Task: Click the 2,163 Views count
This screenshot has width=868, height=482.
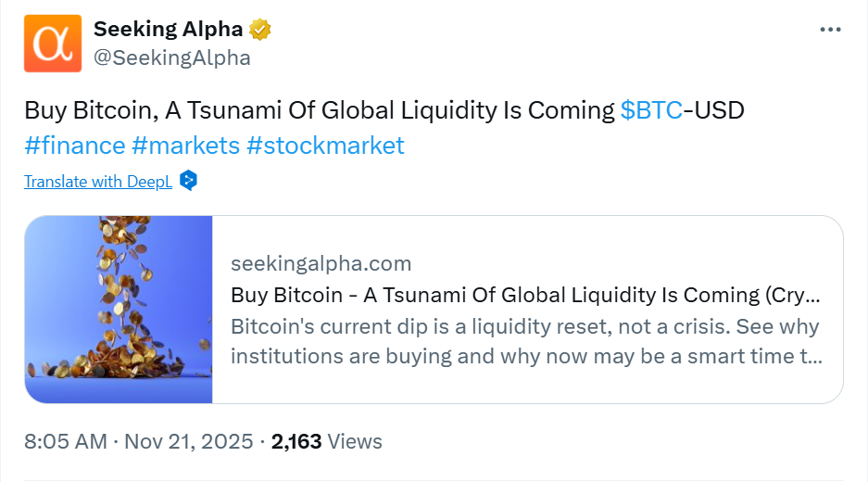Action: pyautogui.click(x=326, y=442)
